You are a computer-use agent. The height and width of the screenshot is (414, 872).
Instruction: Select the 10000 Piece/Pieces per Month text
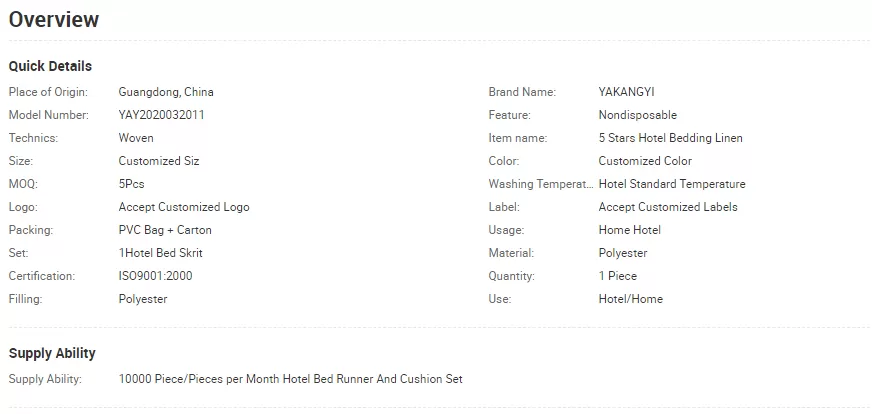click(199, 380)
